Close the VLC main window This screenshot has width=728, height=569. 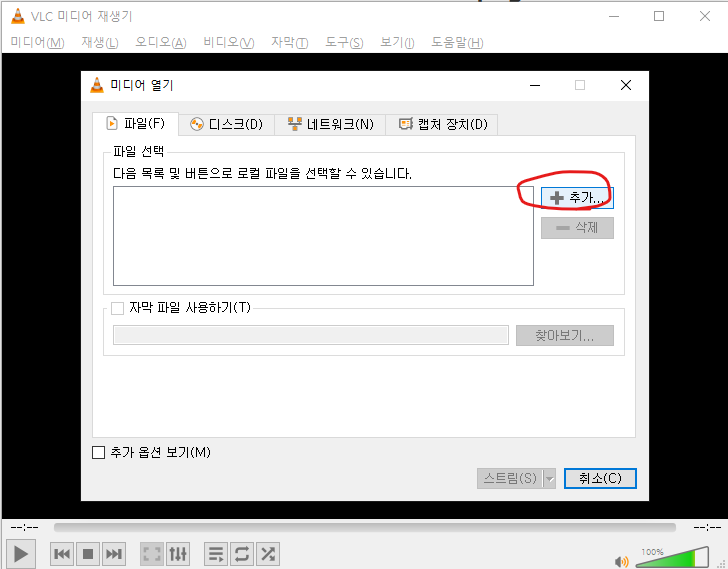[704, 16]
